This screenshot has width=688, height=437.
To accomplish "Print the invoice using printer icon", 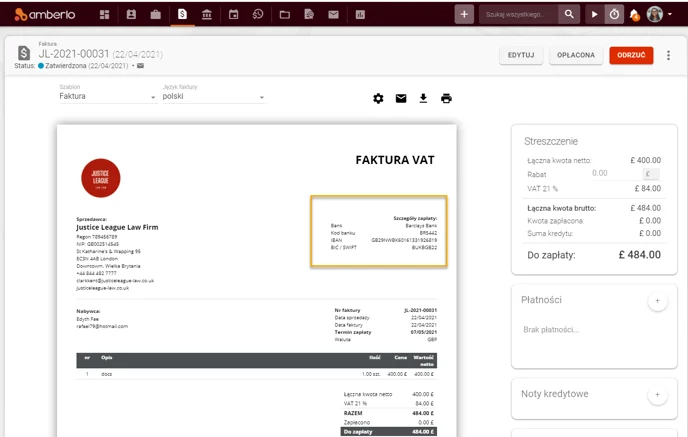I will 446,98.
